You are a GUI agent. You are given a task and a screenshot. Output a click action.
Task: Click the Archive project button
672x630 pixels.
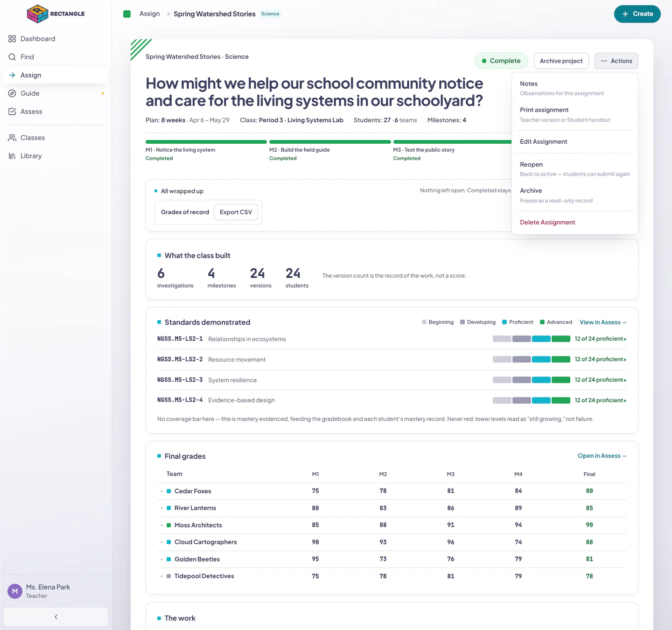coord(561,61)
